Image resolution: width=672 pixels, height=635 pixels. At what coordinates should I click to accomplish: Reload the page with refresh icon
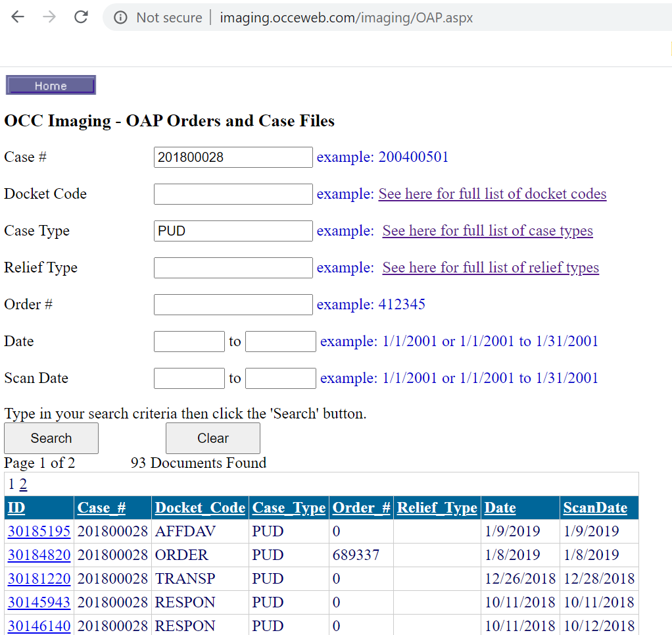pos(81,18)
